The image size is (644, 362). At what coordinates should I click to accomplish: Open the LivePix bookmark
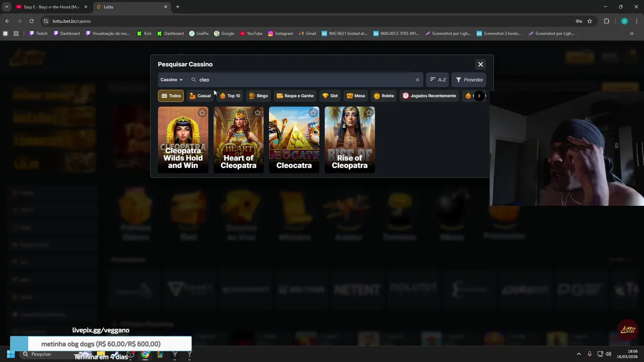click(199, 34)
